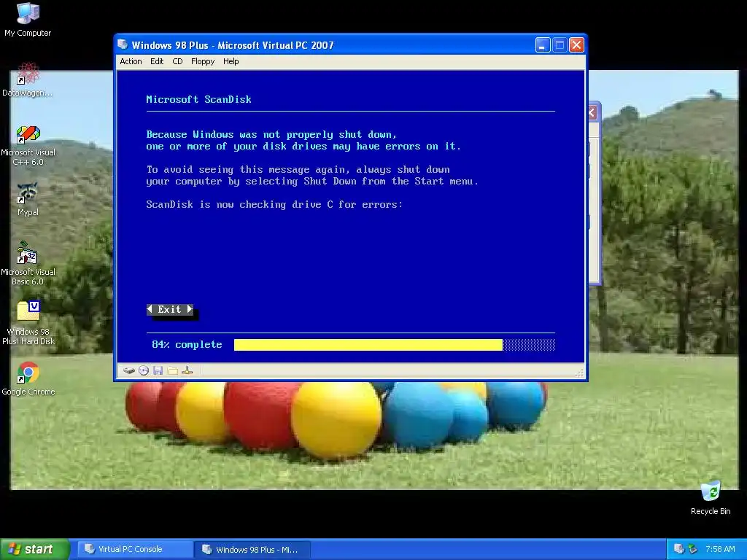The image size is (747, 560).
Task: Select the Recycle Bin desktop icon
Action: tap(711, 498)
